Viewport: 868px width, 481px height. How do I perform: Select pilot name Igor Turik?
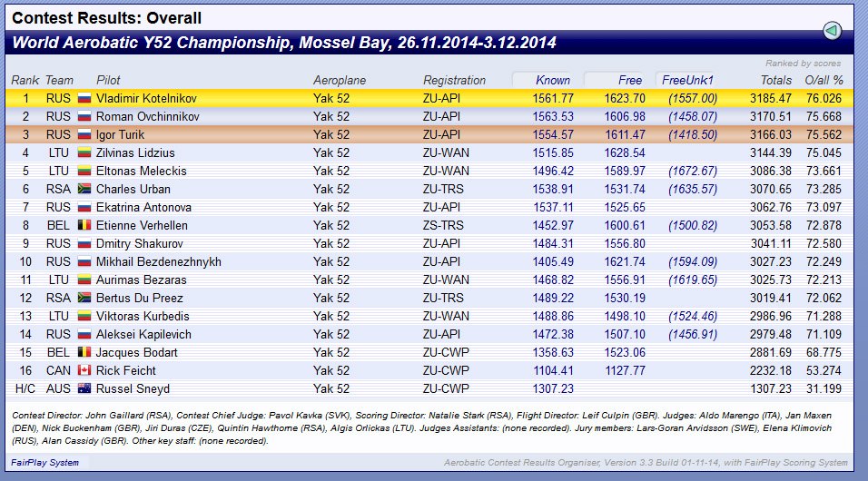point(120,135)
